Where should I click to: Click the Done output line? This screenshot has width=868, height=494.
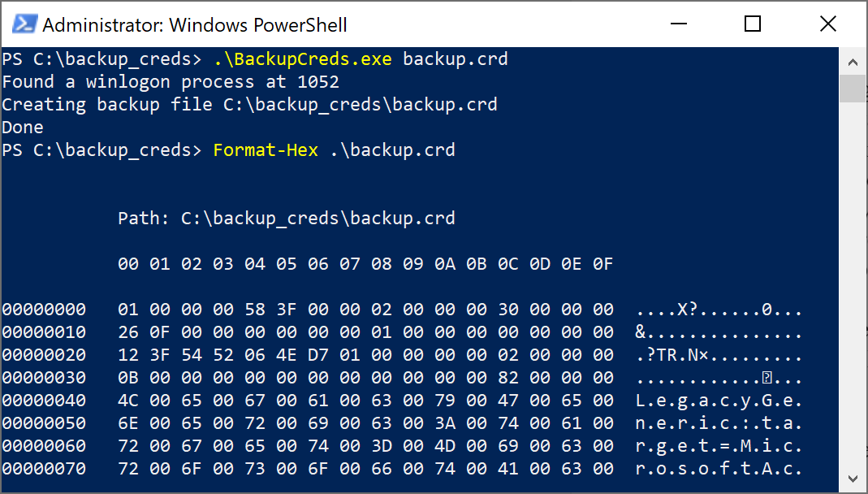coord(23,127)
